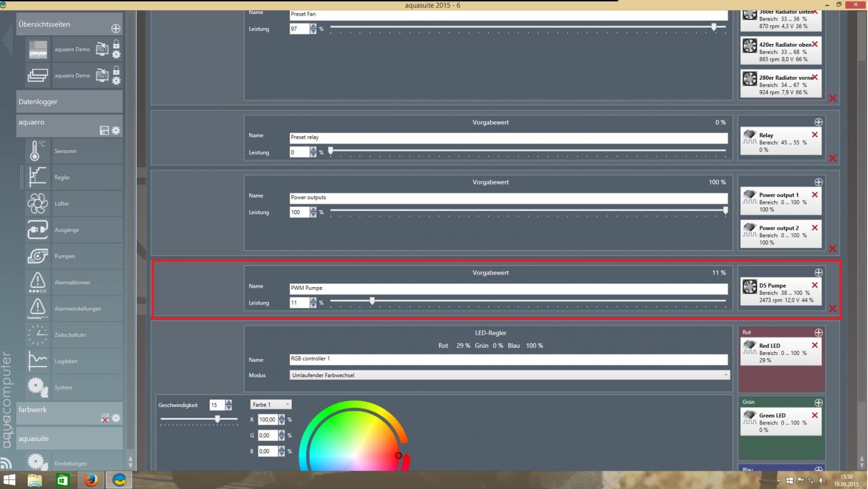
Task: Toggle lock on second aquaero Demo page
Action: [116, 71]
